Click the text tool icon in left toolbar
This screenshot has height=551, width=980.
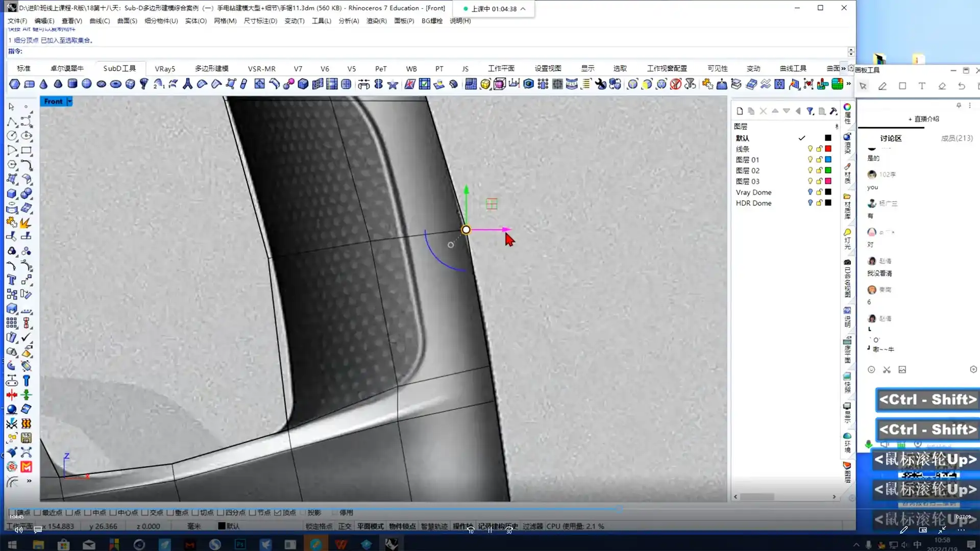(12, 280)
